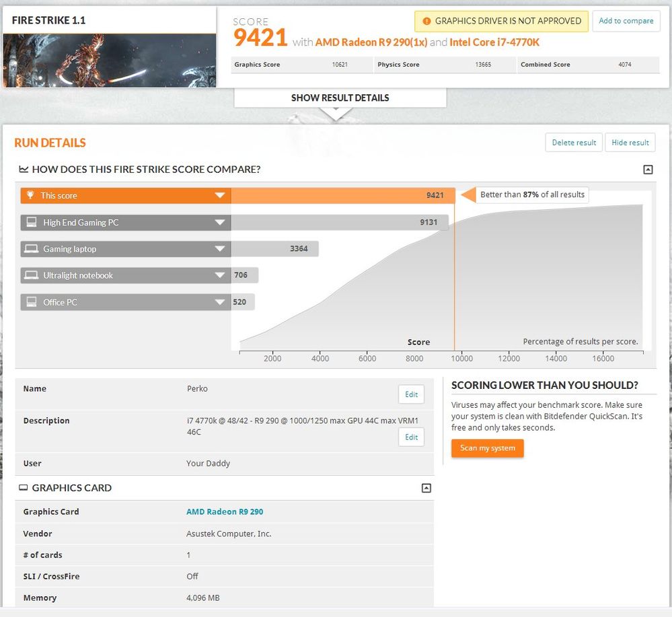This screenshot has height=617, width=672.
Task: Click the memory value 4,096 MB
Action: click(x=202, y=597)
